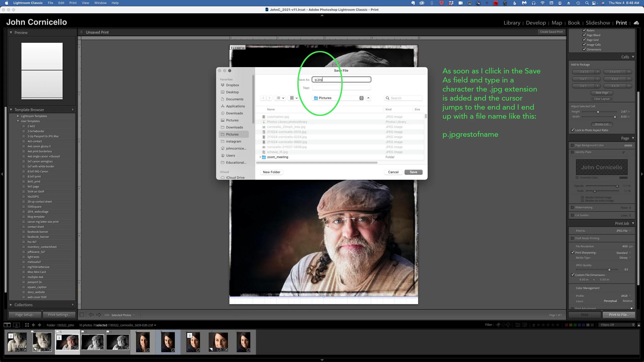Click the Rotate Cell button
644x362 pixels.
602,124
